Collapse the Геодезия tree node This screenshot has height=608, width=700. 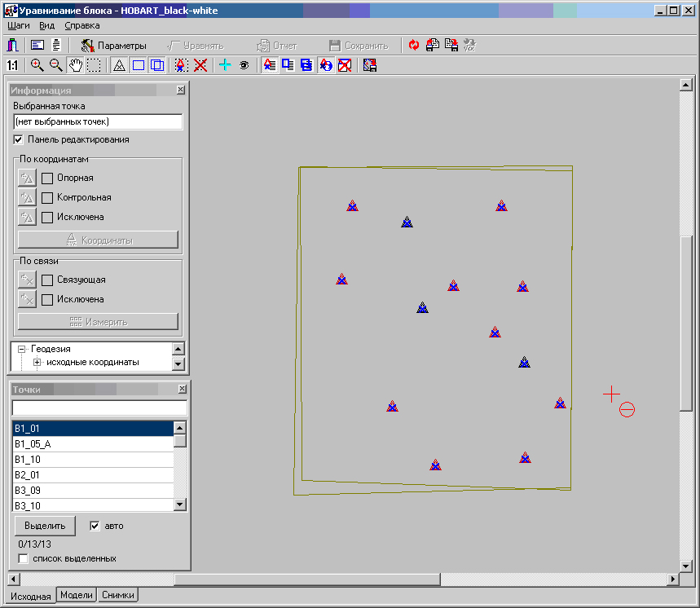pos(22,349)
